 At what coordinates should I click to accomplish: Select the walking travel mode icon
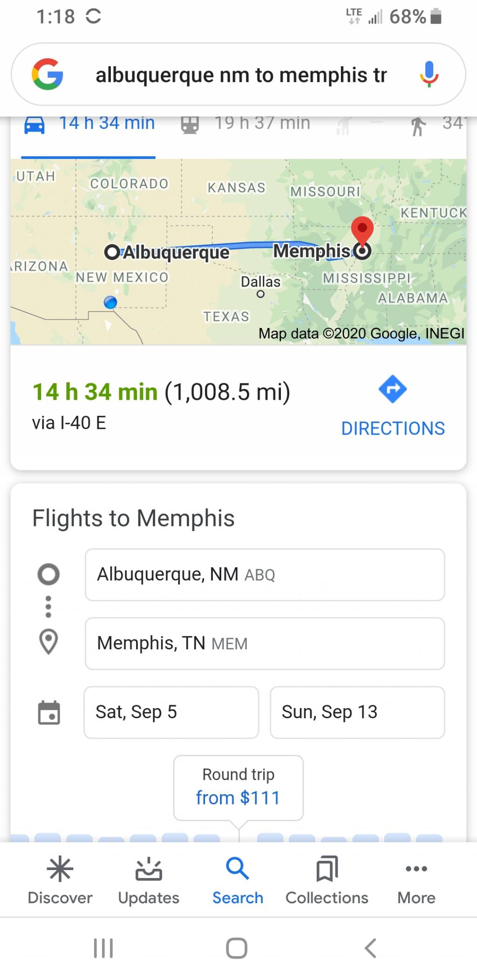coord(418,126)
